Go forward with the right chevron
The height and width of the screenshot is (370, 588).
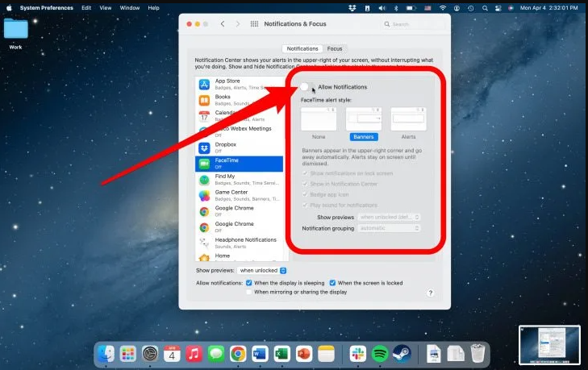238,24
